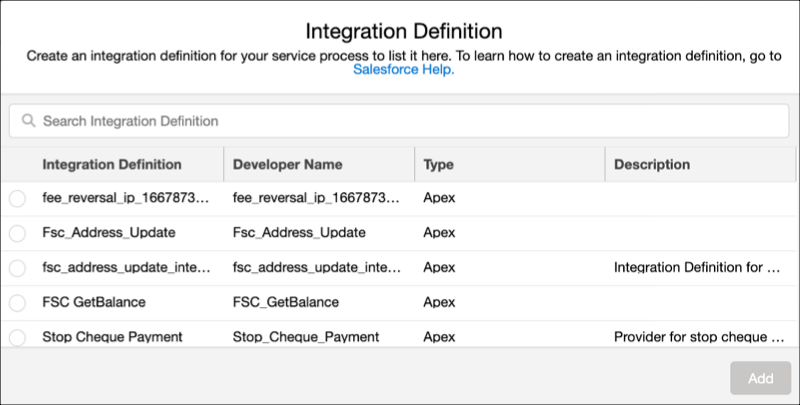Click Apex type in fee_reversal row

click(439, 198)
